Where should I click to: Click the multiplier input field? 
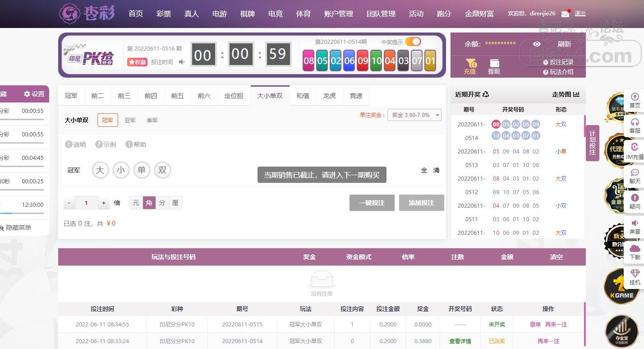point(87,203)
